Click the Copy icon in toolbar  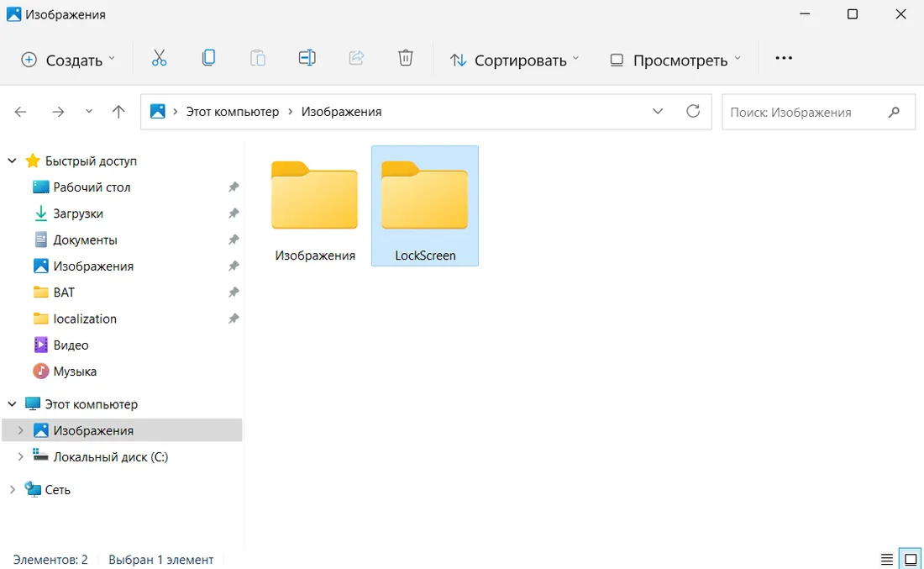click(x=208, y=58)
